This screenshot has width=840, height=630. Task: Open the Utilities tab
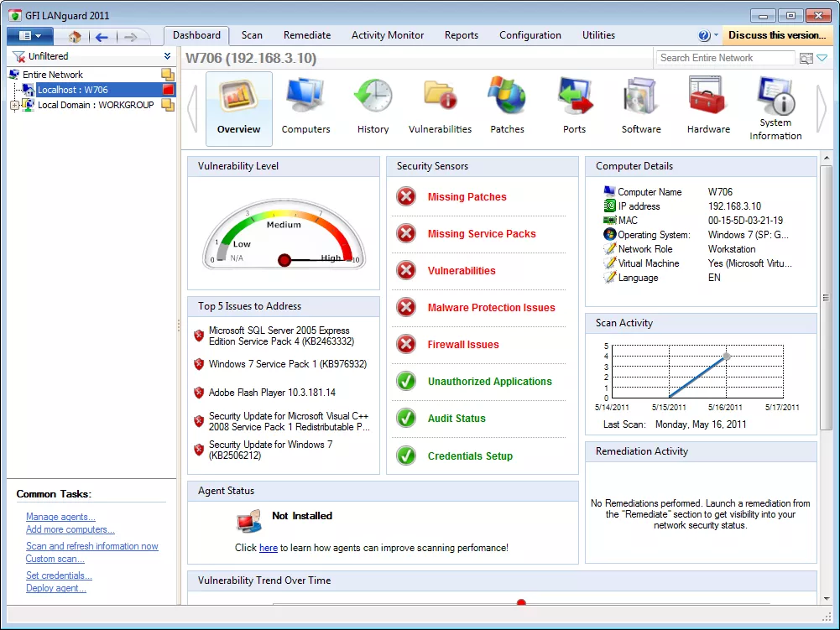(598, 35)
